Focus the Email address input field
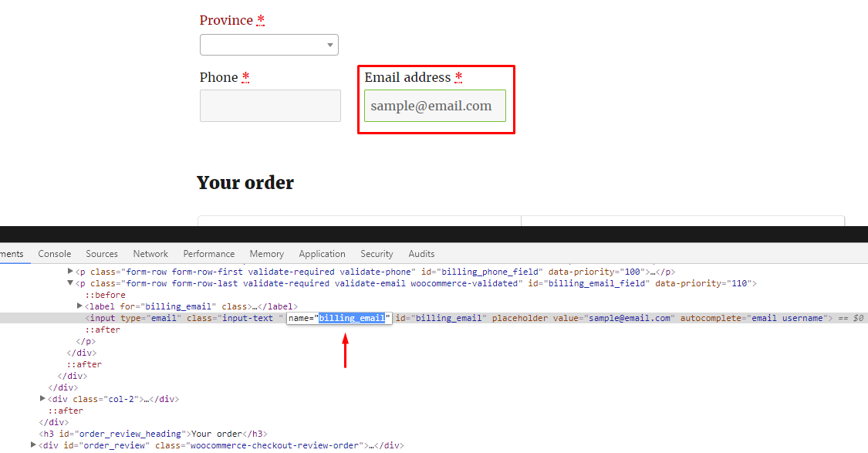The image size is (868, 453). tap(435, 106)
